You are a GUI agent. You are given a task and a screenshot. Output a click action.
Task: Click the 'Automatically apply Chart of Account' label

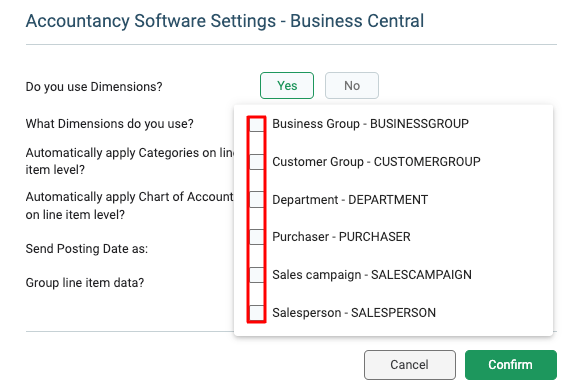[130, 206]
